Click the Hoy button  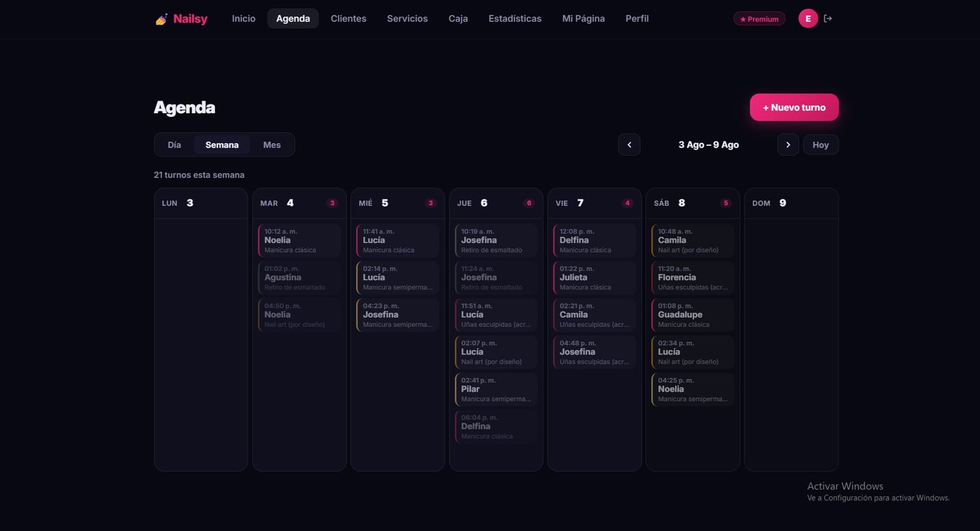pyautogui.click(x=820, y=145)
